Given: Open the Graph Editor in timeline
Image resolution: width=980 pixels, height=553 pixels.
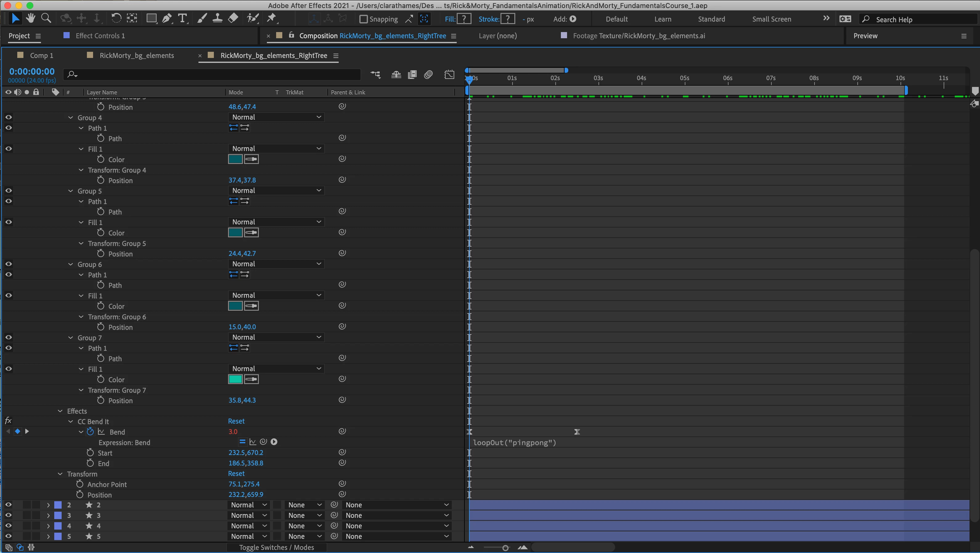Looking at the screenshot, I should 449,75.
